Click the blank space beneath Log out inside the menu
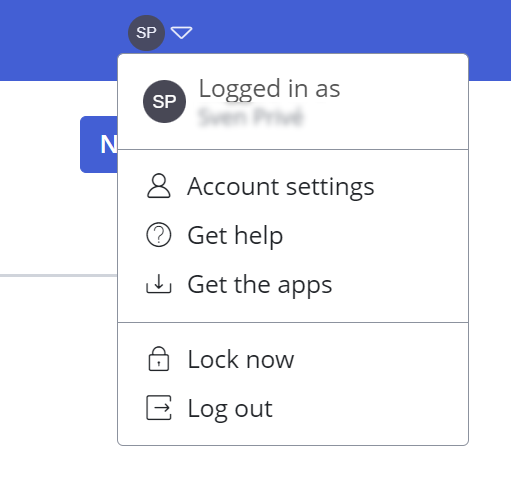 293,434
